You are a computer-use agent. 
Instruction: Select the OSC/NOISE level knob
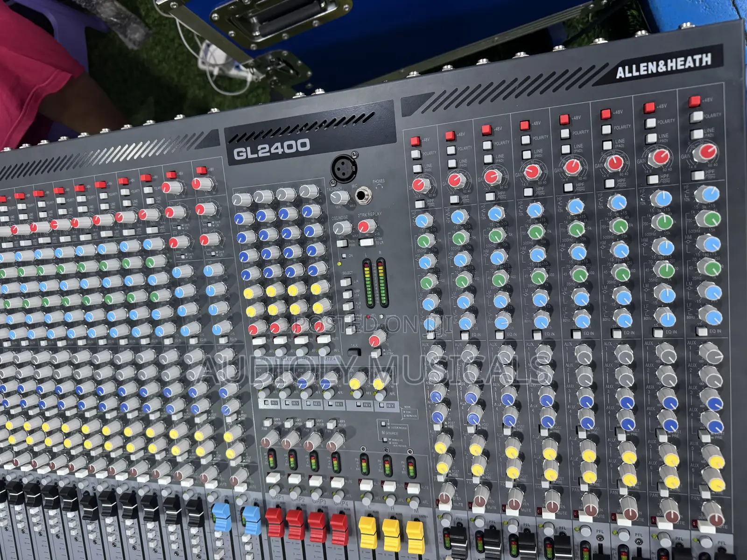[342, 228]
